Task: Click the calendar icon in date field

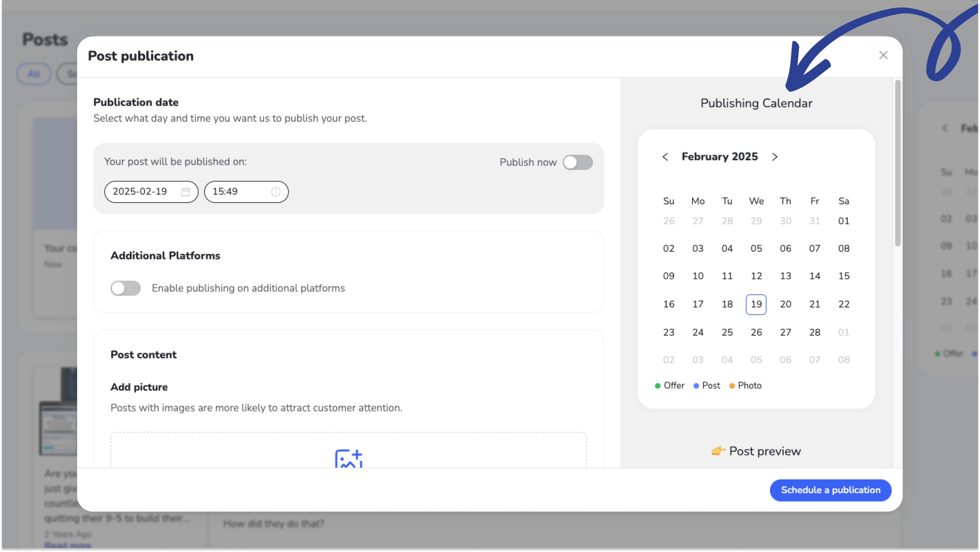Action: 185,192
